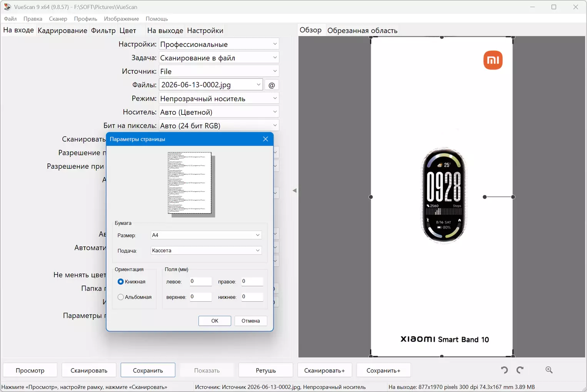The image size is (587, 392).
Task: Click the panel collapse arrow left of preview
Action: pyautogui.click(x=295, y=191)
